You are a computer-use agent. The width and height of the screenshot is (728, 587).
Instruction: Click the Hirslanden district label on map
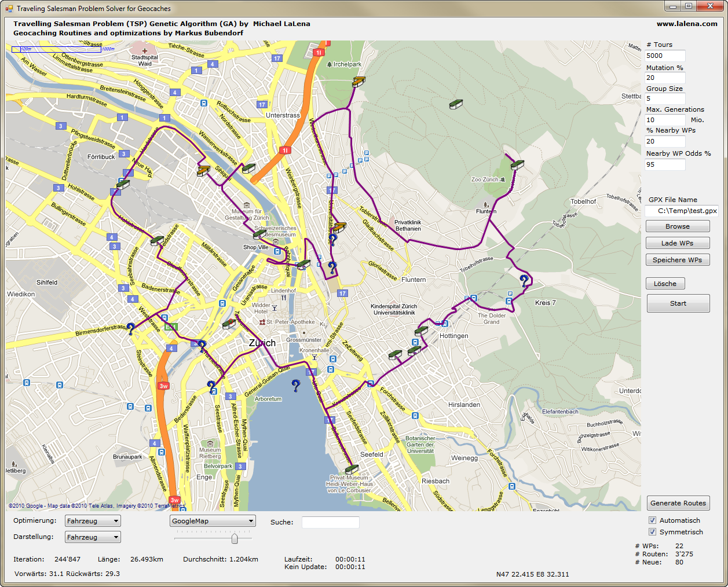[x=464, y=405]
